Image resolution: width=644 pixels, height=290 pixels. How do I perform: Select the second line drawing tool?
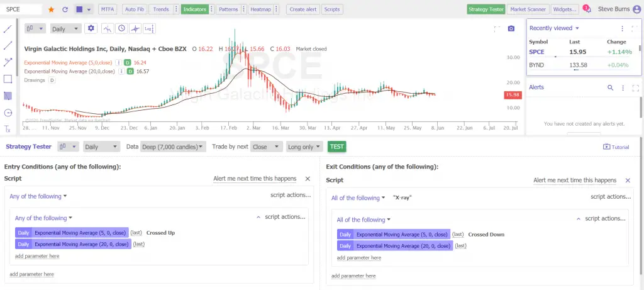pyautogui.click(x=8, y=45)
